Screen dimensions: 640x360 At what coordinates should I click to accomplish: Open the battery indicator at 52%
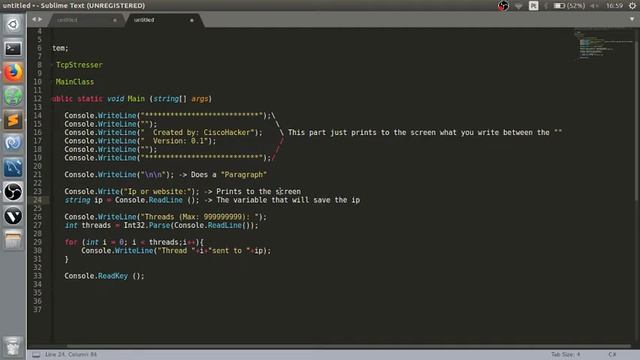tap(569, 6)
